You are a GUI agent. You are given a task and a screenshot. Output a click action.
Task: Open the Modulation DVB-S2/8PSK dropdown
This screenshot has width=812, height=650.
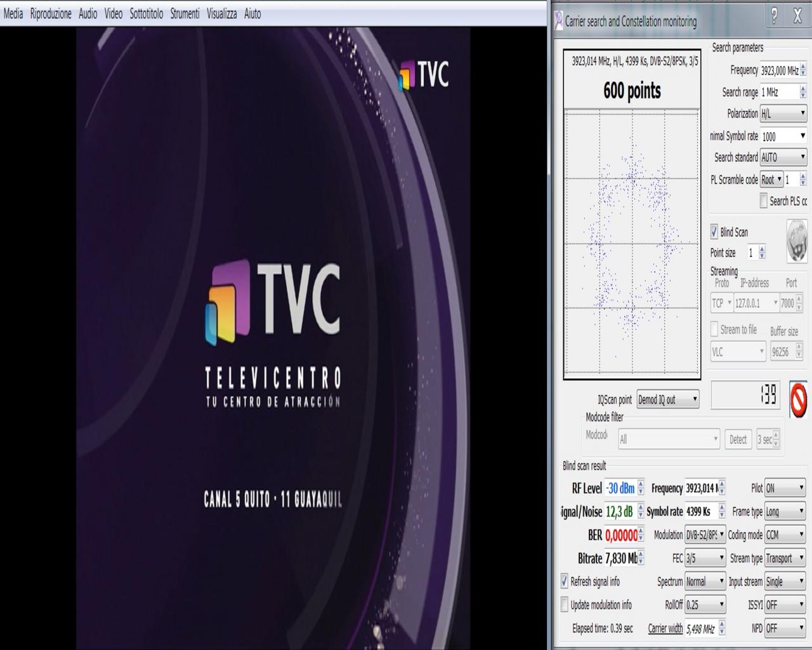point(705,534)
